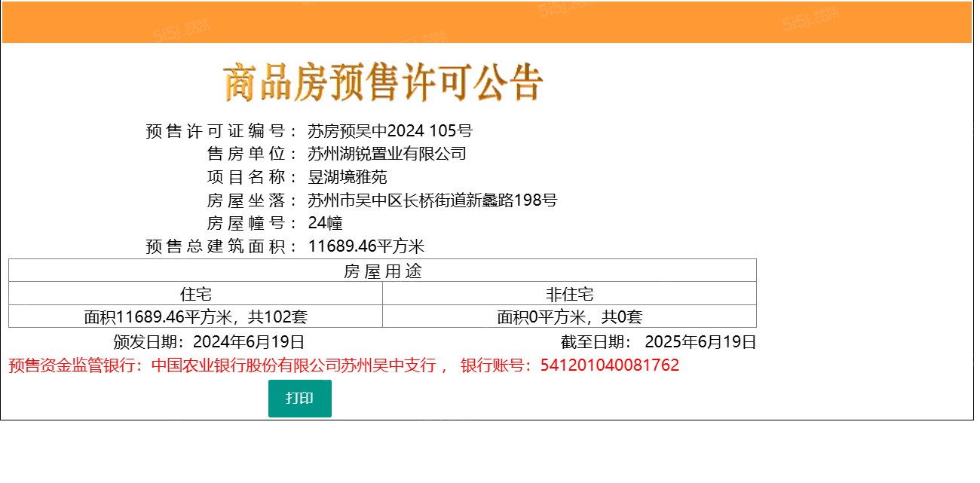The width and height of the screenshot is (980, 483).
Task: Select permit number 苏房预吴中2024 105号
Action: (x=390, y=131)
